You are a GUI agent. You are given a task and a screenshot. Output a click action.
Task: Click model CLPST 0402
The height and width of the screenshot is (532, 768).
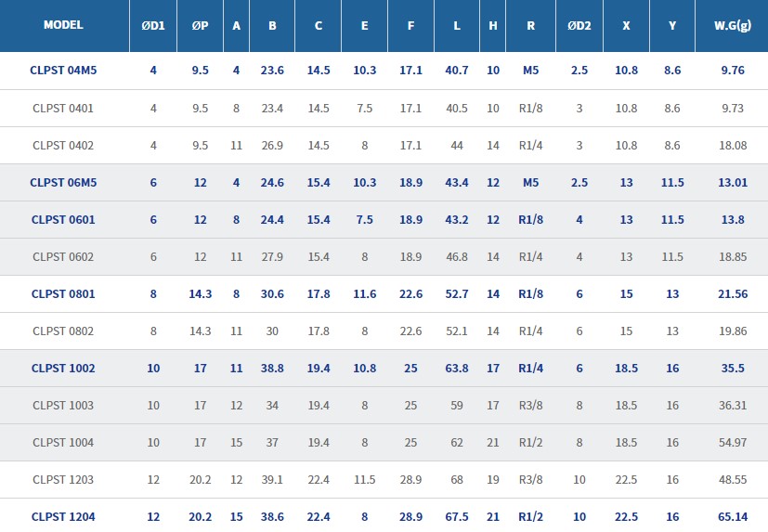pyautogui.click(x=63, y=145)
